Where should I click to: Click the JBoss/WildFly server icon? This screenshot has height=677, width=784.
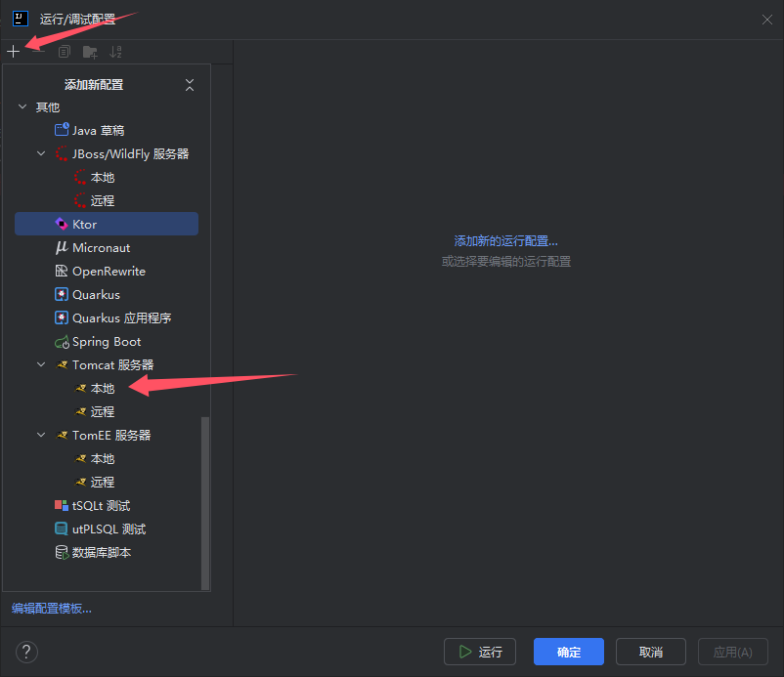62,154
